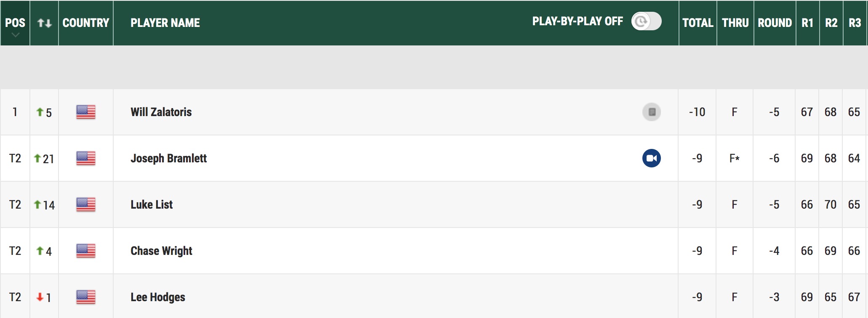
Task: Sort by the THRU column header
Action: pyautogui.click(x=735, y=23)
